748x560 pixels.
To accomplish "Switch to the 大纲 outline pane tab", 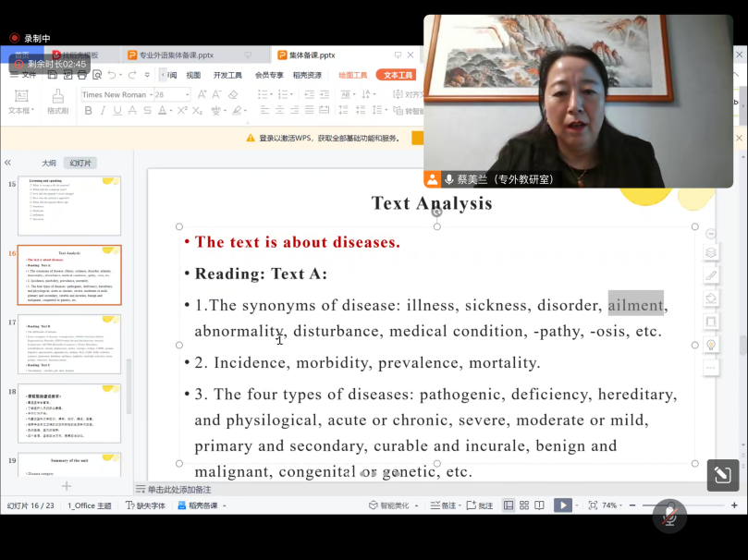I will [x=49, y=163].
